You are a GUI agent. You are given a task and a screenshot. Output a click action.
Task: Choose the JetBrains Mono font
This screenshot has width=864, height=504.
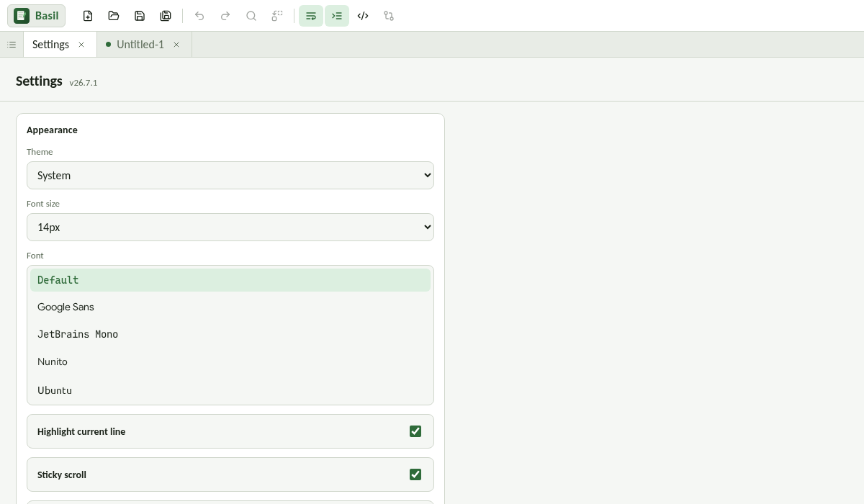230,335
